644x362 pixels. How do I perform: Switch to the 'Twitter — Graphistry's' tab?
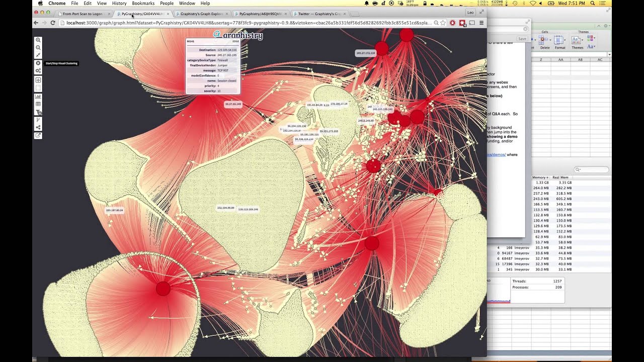[x=319, y=14]
